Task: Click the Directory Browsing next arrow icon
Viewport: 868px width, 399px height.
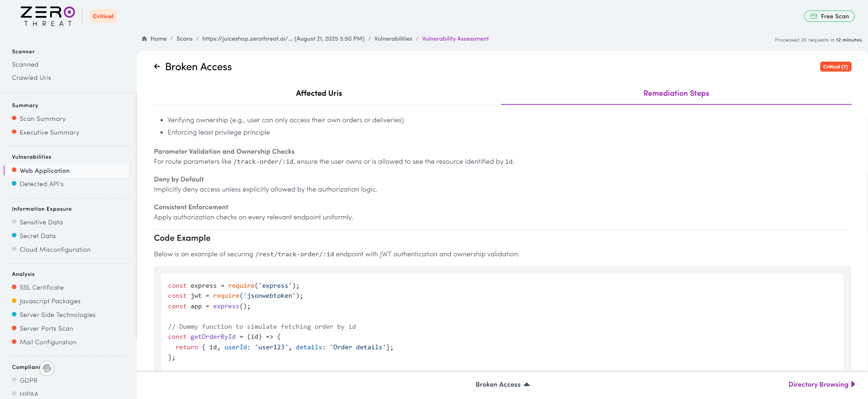Action: (853, 384)
